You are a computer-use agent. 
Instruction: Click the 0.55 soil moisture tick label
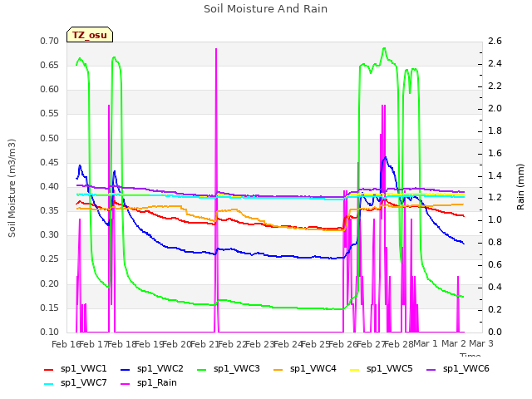click(x=50, y=114)
